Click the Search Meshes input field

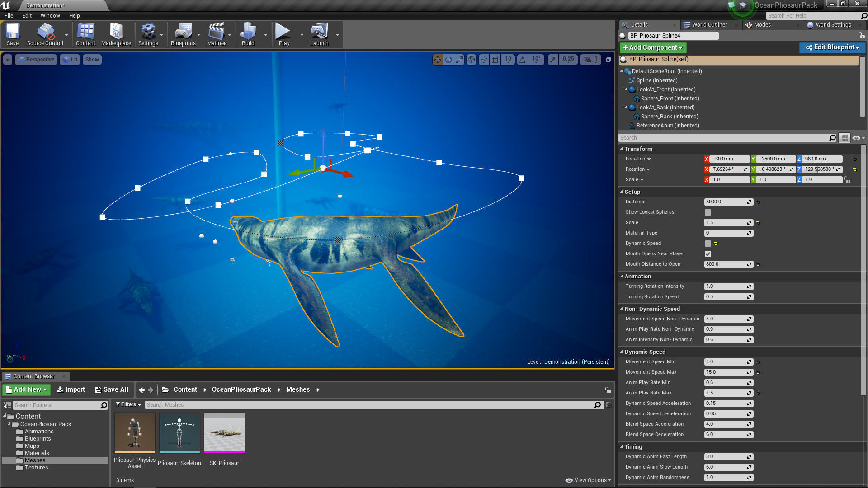click(368, 405)
